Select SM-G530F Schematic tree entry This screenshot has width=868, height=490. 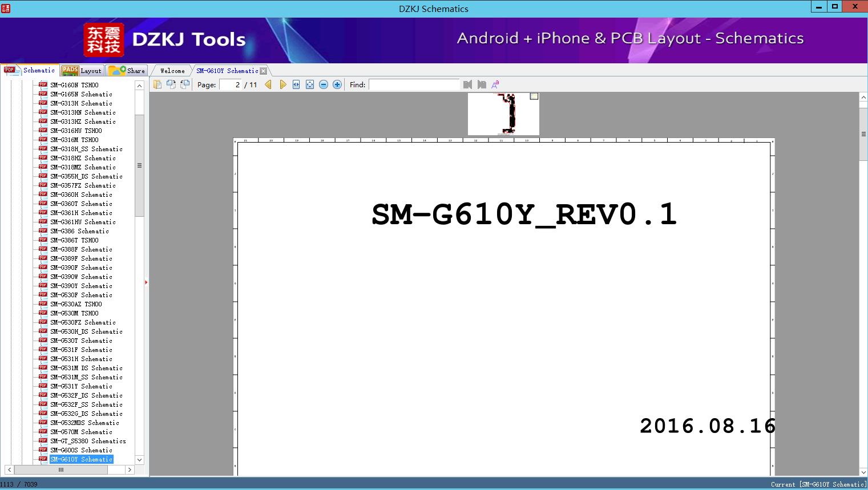[x=81, y=295]
